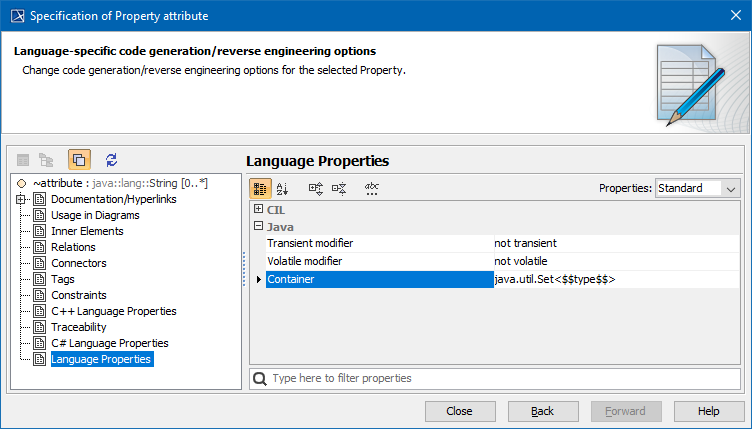Screen dimensions: 752x429
Task: Click the refresh icon above the tree
Action: coord(111,160)
